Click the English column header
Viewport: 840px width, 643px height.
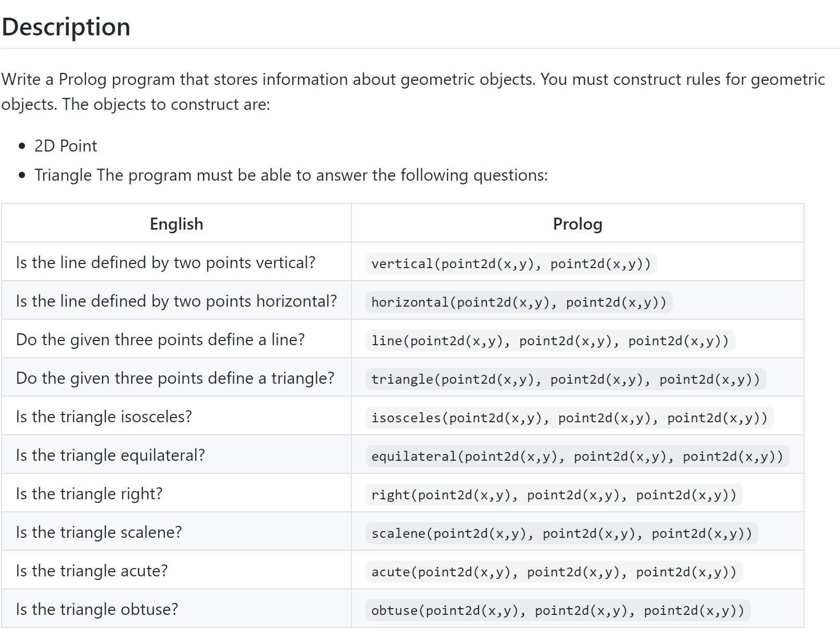click(177, 224)
